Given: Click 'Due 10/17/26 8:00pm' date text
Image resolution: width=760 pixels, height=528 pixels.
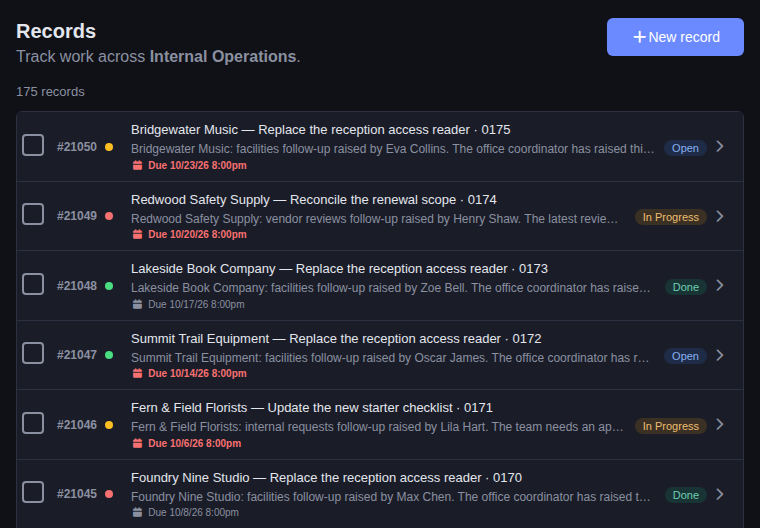Looking at the screenshot, I should pos(196,304).
